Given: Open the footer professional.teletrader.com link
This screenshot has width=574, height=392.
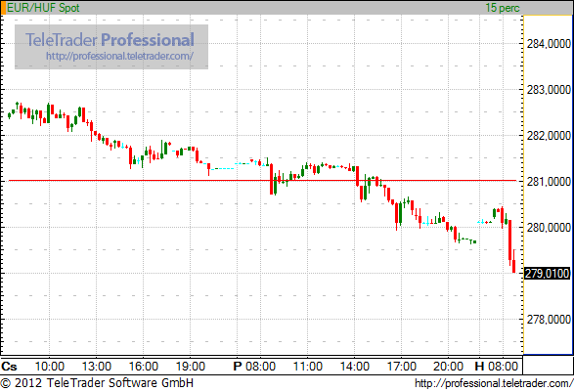Looking at the screenshot, I should (x=494, y=383).
